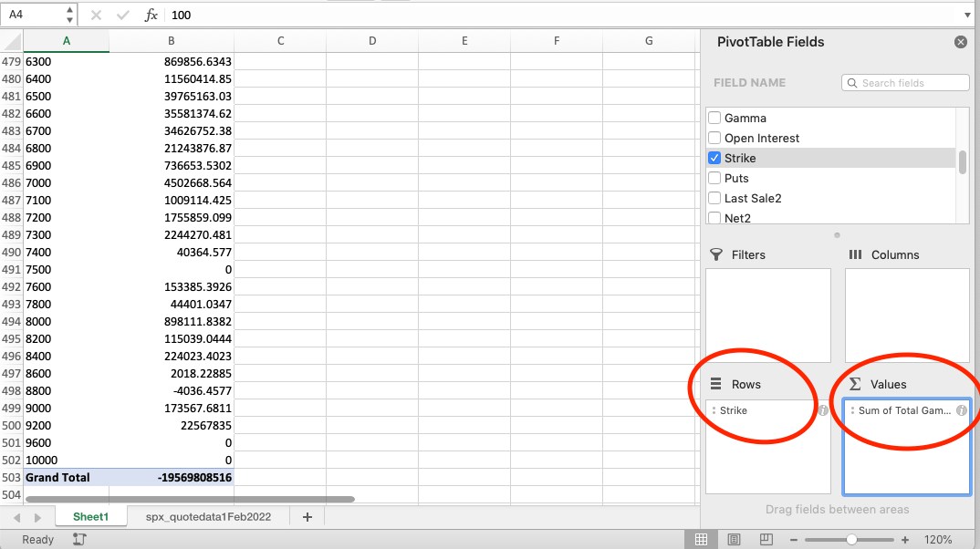The width and height of the screenshot is (980, 549).
Task: Click the Columns area icon
Action: click(854, 254)
